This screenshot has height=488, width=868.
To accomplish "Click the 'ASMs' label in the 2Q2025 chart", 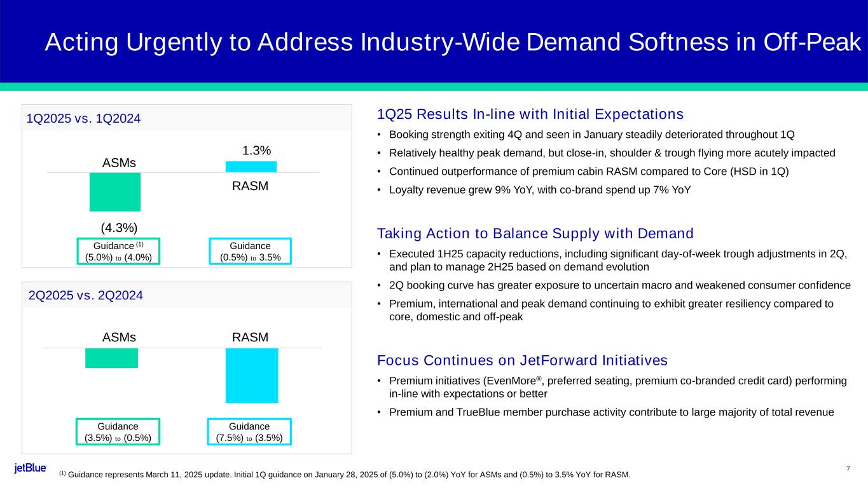I will tap(120, 337).
